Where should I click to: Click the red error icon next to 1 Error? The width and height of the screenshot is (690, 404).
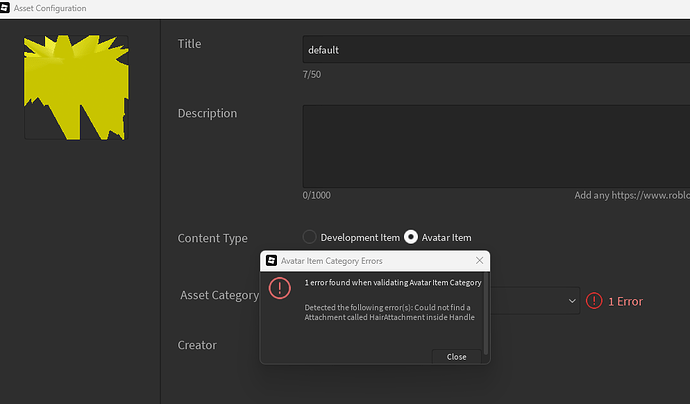[594, 300]
